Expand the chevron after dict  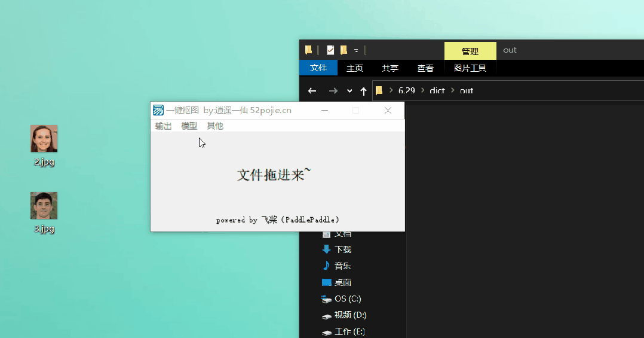[453, 90]
